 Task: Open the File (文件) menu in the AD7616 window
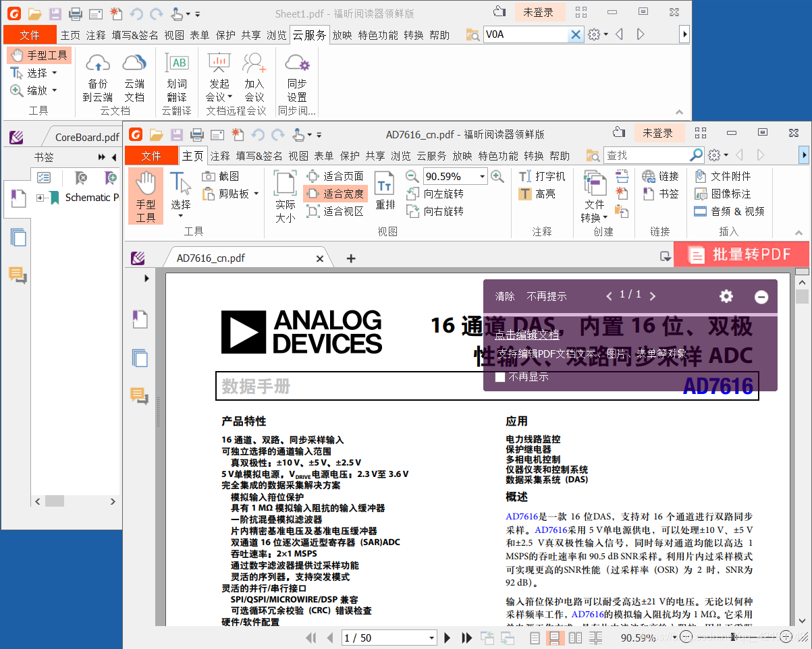click(151, 156)
